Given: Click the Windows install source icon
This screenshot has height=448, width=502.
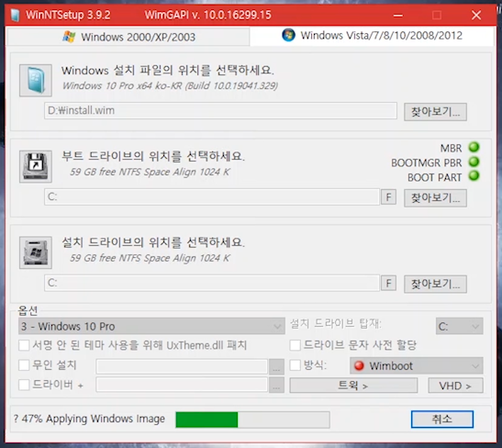Looking at the screenshot, I should [x=36, y=80].
